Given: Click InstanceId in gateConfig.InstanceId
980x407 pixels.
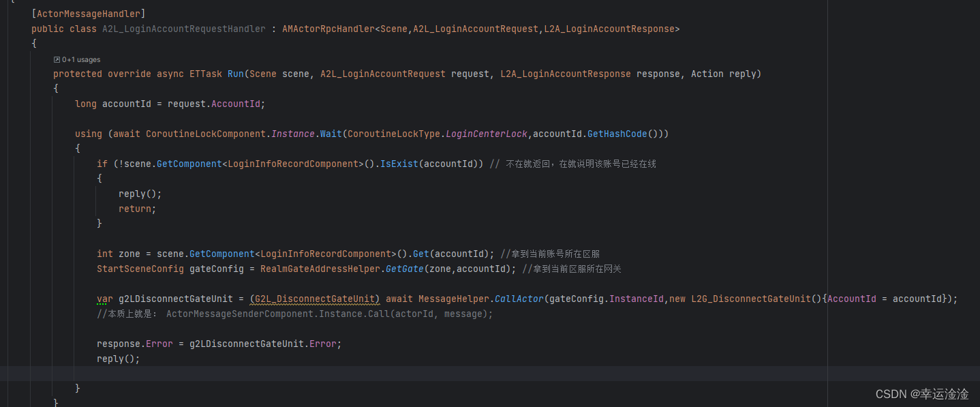Looking at the screenshot, I should point(637,299).
